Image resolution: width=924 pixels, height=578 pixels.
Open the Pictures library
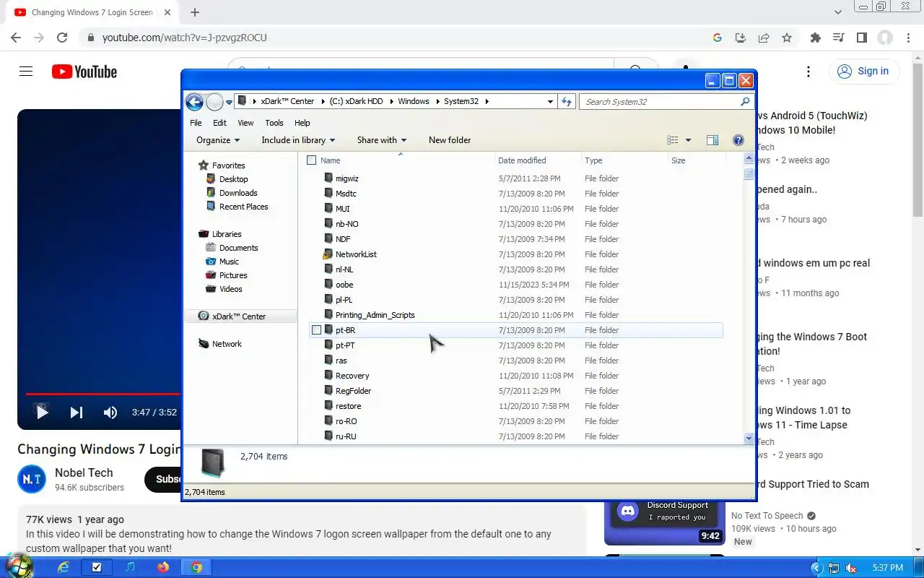tap(232, 275)
